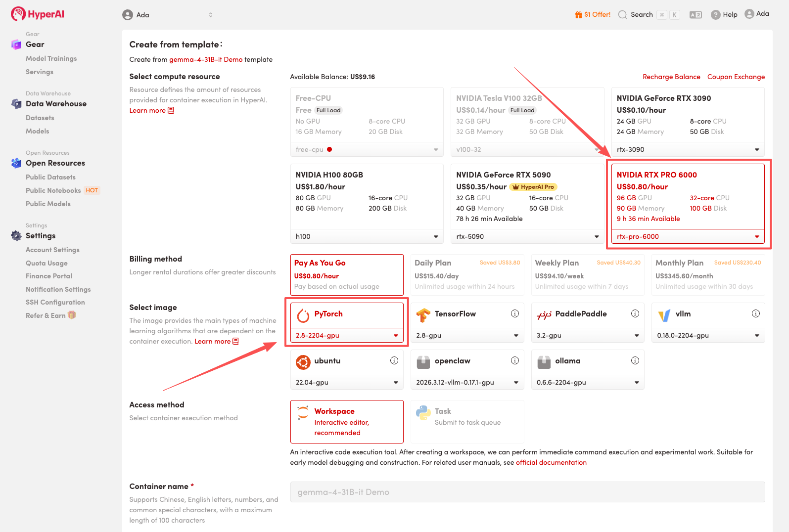
Task: Click TensorFlow image info icon
Action: point(514,313)
